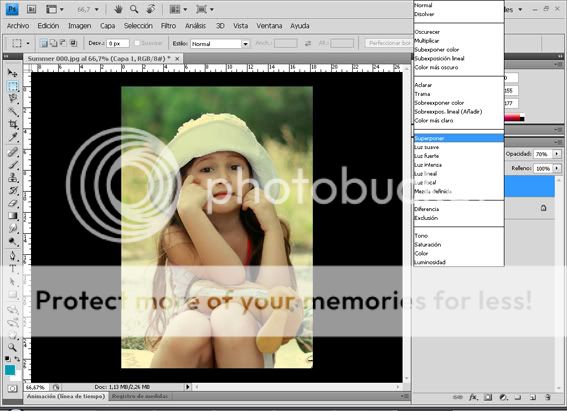Select the Eyedropper tool
Image resolution: width=567 pixels, height=411 pixels.
coord(13,137)
